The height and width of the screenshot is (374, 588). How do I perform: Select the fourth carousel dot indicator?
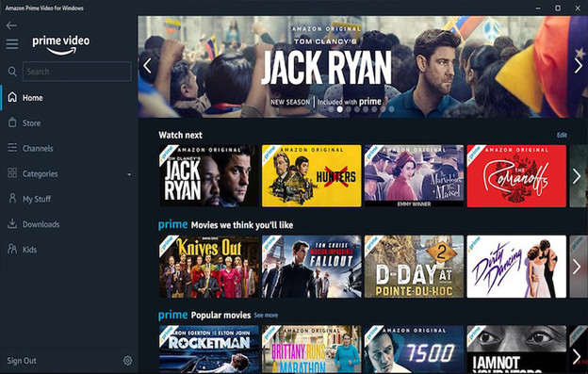point(357,109)
